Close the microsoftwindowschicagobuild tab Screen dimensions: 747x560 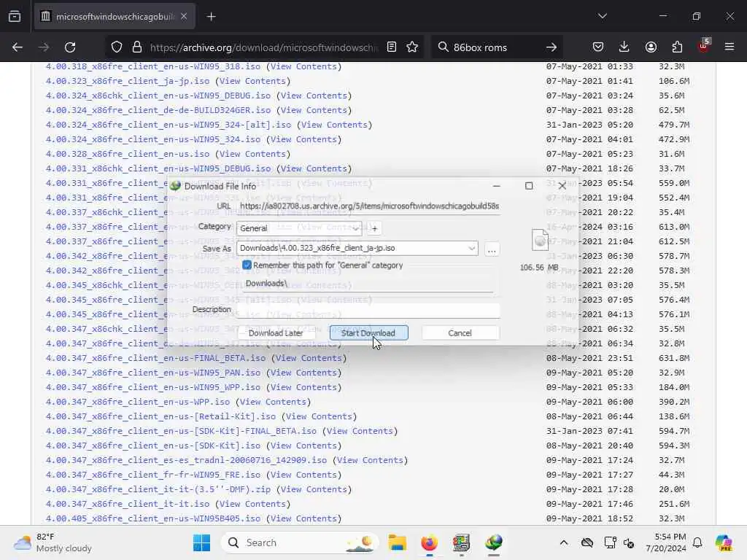tap(184, 16)
